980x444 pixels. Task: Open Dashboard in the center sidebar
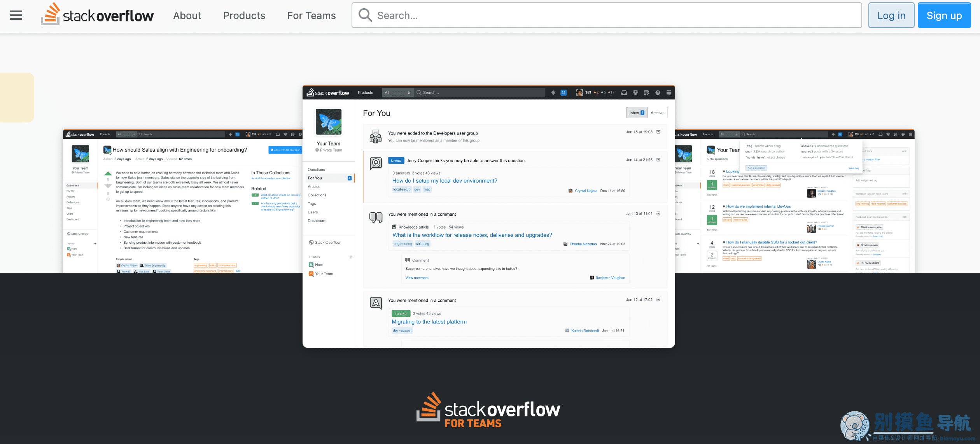[317, 221]
